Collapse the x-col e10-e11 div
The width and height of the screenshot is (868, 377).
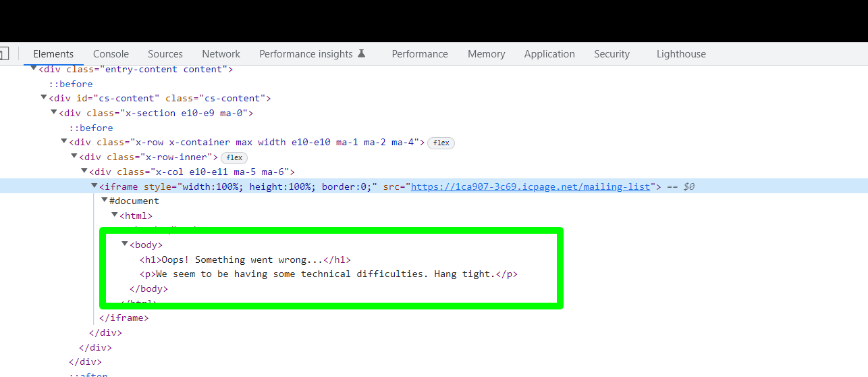84,171
